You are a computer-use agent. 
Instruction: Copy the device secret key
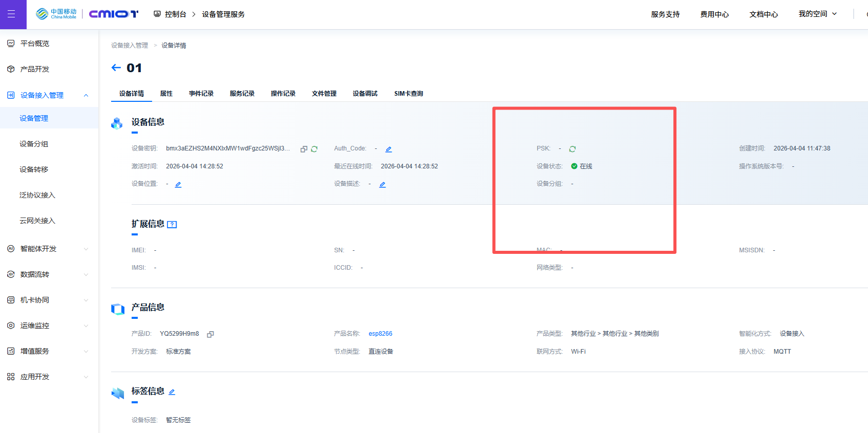[x=304, y=149]
